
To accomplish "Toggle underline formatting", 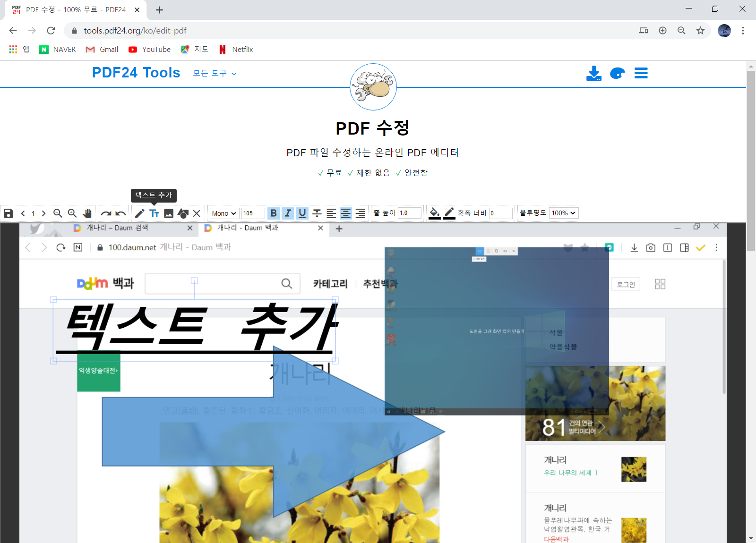I will (x=302, y=213).
